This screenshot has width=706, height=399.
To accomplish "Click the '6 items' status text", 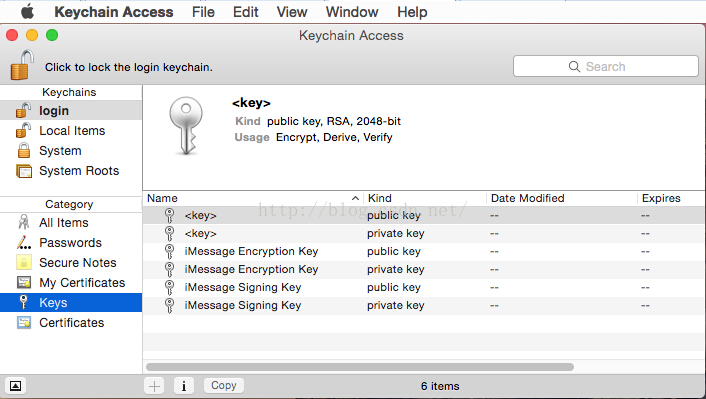I will [x=440, y=386].
